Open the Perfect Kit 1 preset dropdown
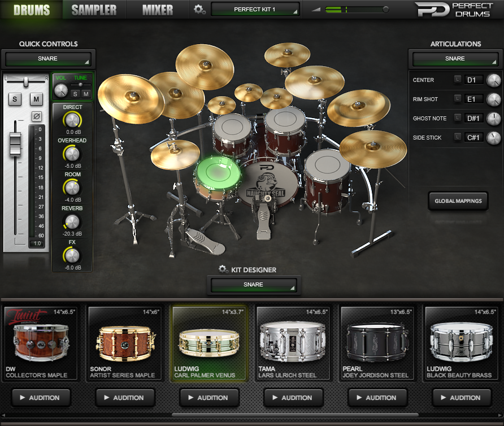 click(x=255, y=10)
